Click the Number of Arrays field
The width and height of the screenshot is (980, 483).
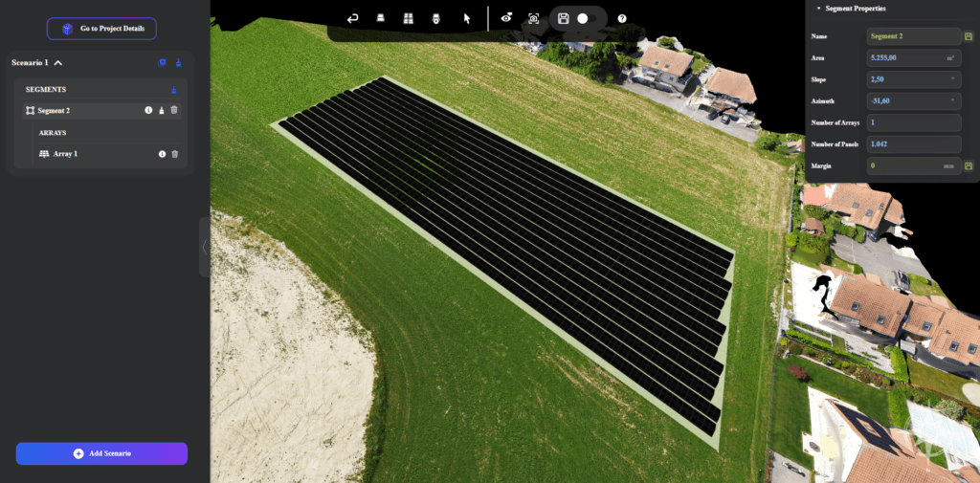914,122
